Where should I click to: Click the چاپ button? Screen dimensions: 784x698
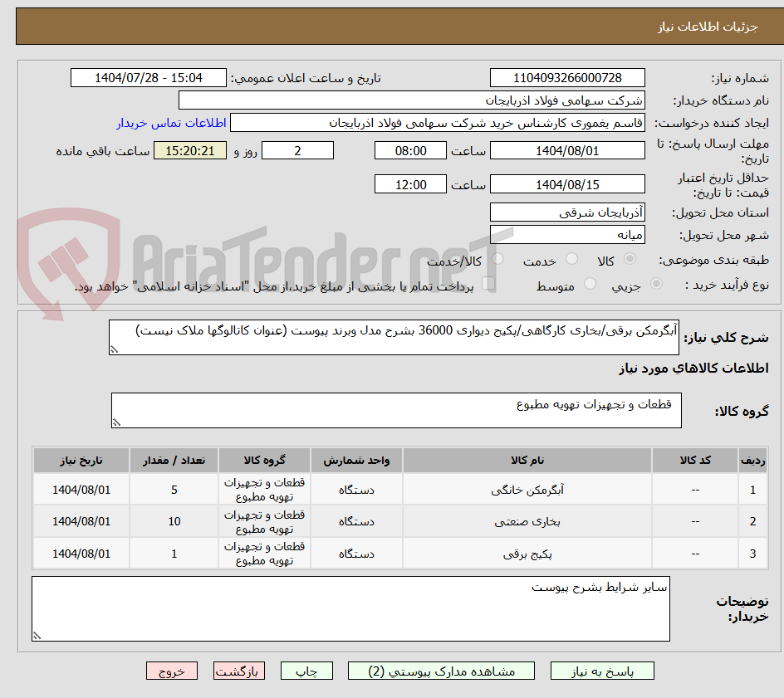tap(307, 671)
